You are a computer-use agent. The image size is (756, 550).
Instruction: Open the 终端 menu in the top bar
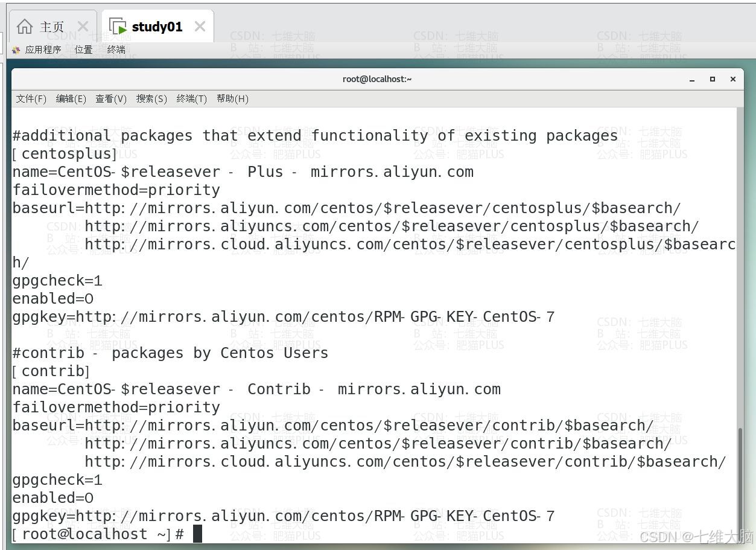tap(116, 50)
